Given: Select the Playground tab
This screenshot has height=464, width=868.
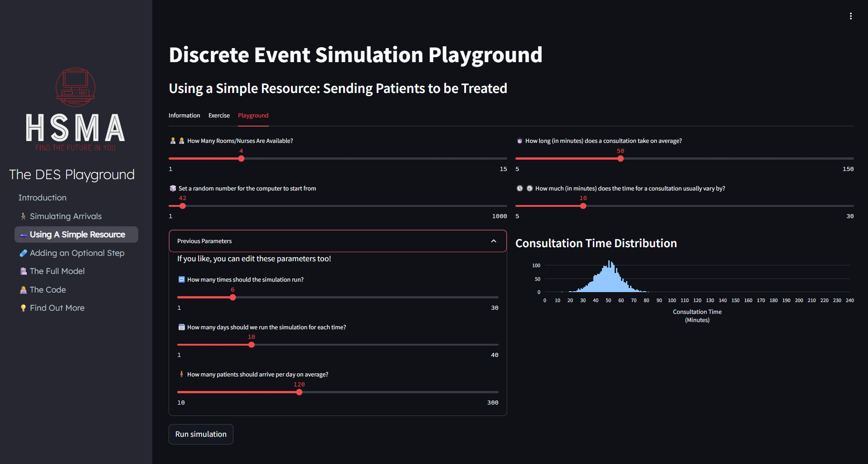Looking at the screenshot, I should (253, 116).
